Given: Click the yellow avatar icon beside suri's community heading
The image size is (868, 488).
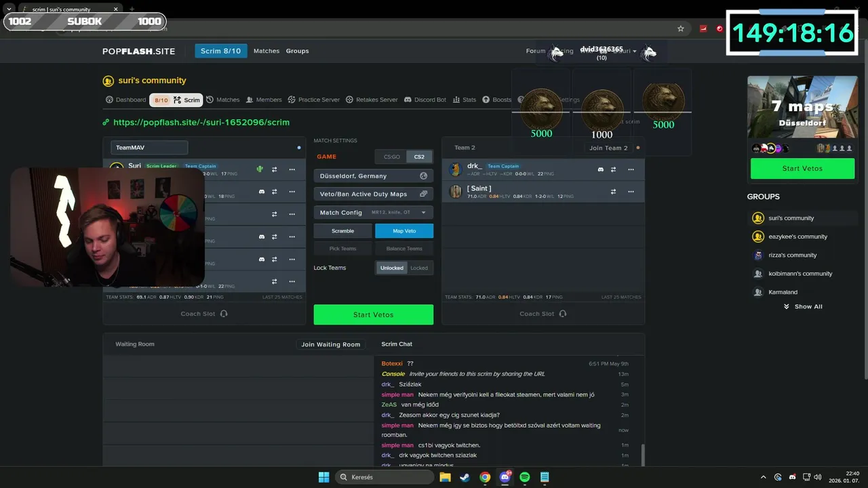Looking at the screenshot, I should [108, 81].
